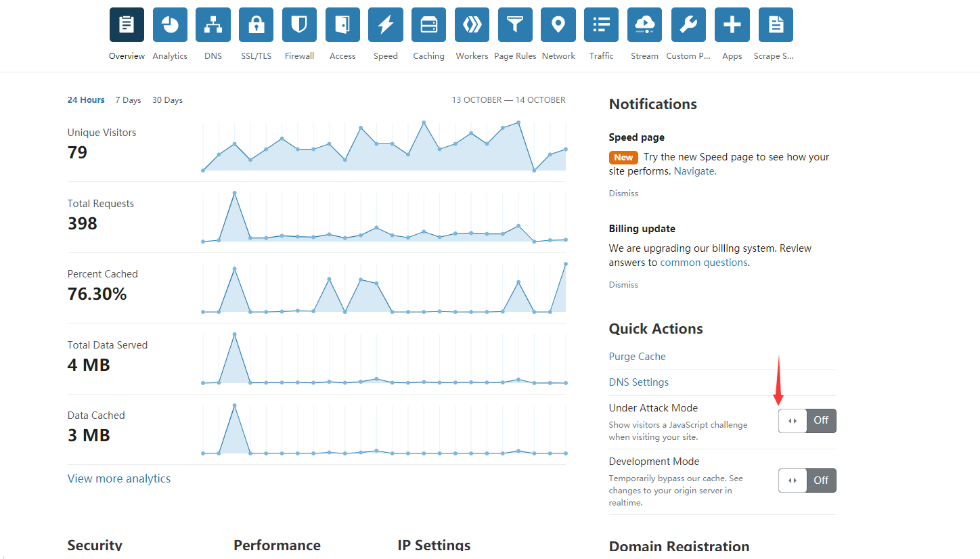This screenshot has width=980, height=559.
Task: Open the Apps plus icon
Action: [732, 25]
